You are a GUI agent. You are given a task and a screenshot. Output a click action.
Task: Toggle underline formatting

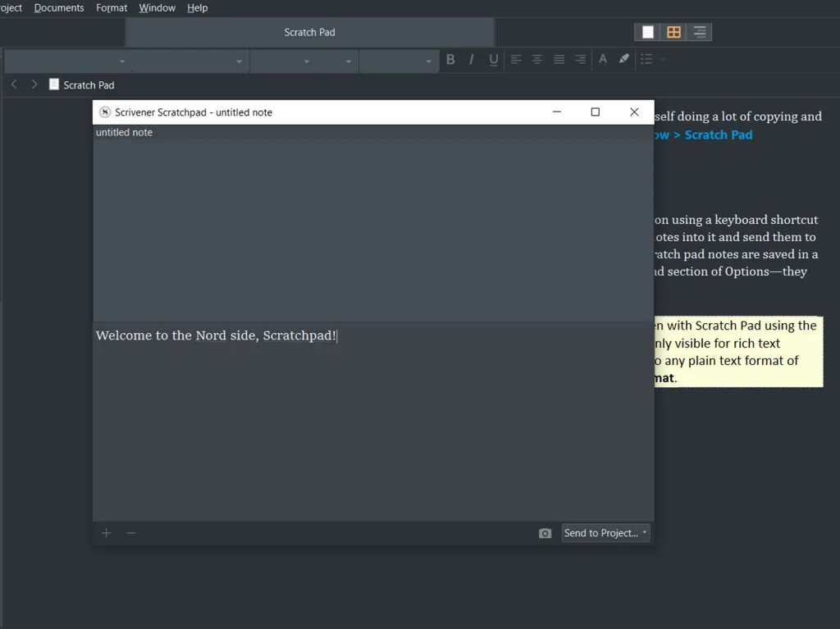click(493, 59)
